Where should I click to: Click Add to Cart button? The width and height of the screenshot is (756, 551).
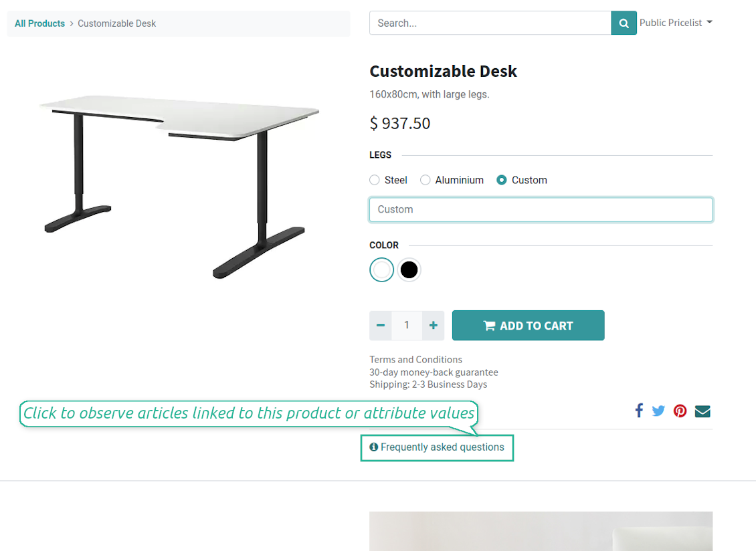pyautogui.click(x=528, y=326)
